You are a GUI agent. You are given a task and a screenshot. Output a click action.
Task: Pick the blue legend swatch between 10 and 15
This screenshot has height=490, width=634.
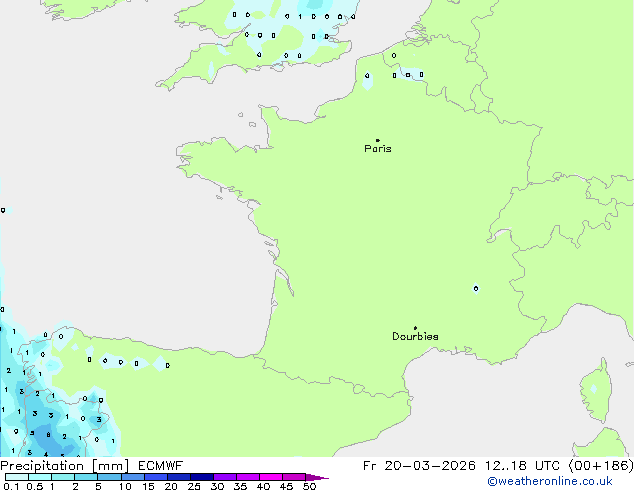click(x=133, y=477)
